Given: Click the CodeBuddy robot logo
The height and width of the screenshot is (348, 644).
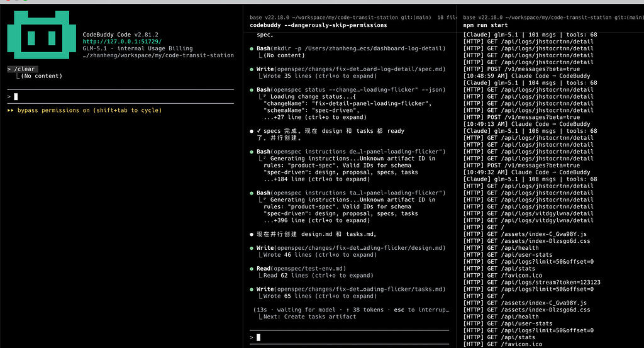Looking at the screenshot, I should click(x=42, y=35).
